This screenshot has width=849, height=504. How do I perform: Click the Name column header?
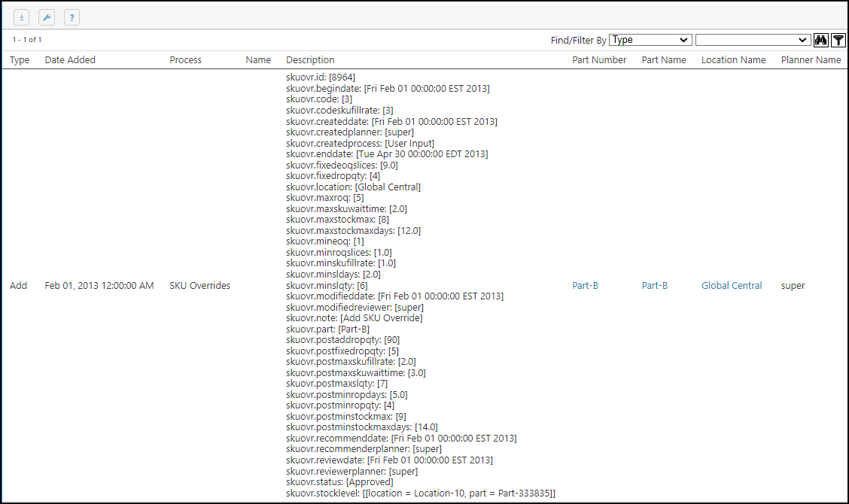coord(258,60)
